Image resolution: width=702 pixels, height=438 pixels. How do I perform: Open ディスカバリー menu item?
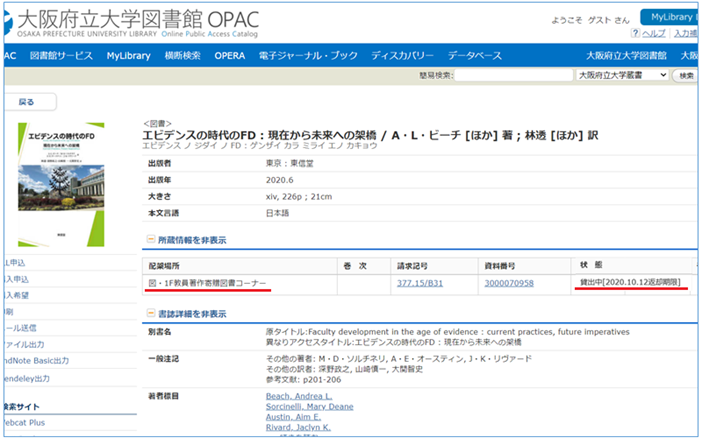coord(402,56)
